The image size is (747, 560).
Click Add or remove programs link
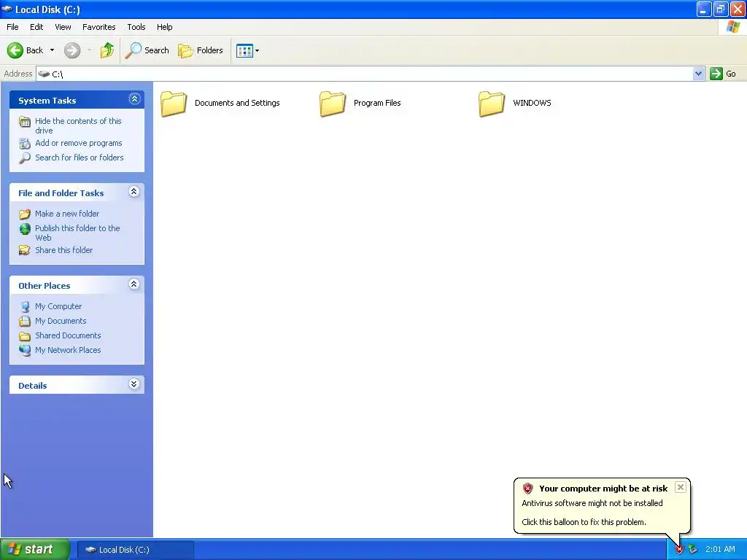79,143
